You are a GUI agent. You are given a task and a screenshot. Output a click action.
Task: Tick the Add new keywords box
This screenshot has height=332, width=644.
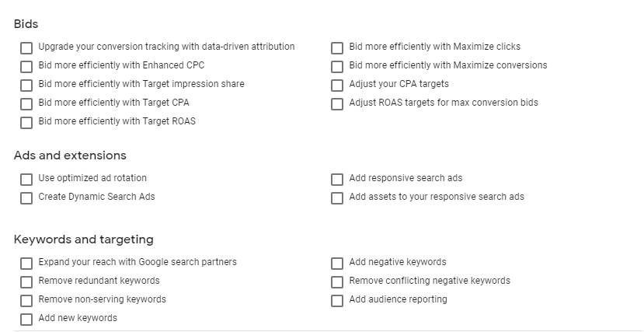(26, 319)
